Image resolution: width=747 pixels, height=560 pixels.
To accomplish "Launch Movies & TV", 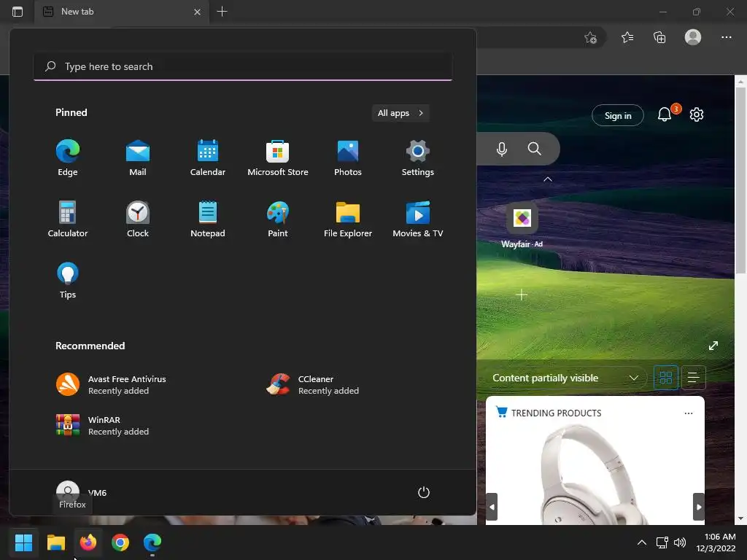I will (x=418, y=219).
